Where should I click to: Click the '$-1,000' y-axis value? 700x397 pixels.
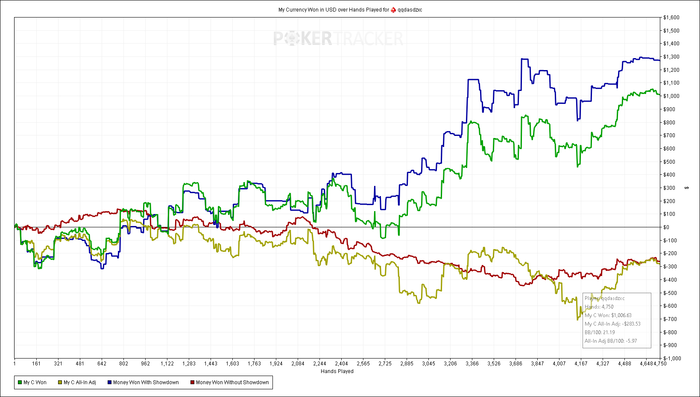coord(671,359)
